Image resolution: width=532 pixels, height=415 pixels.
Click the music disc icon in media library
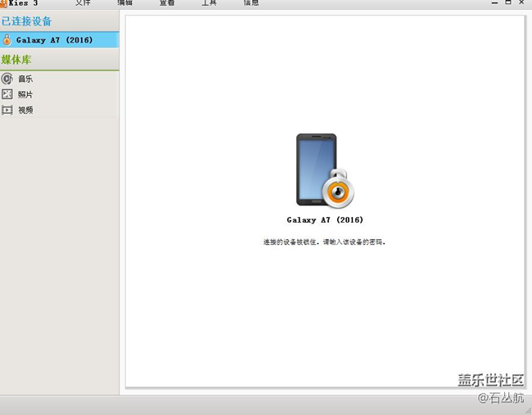pos(7,79)
